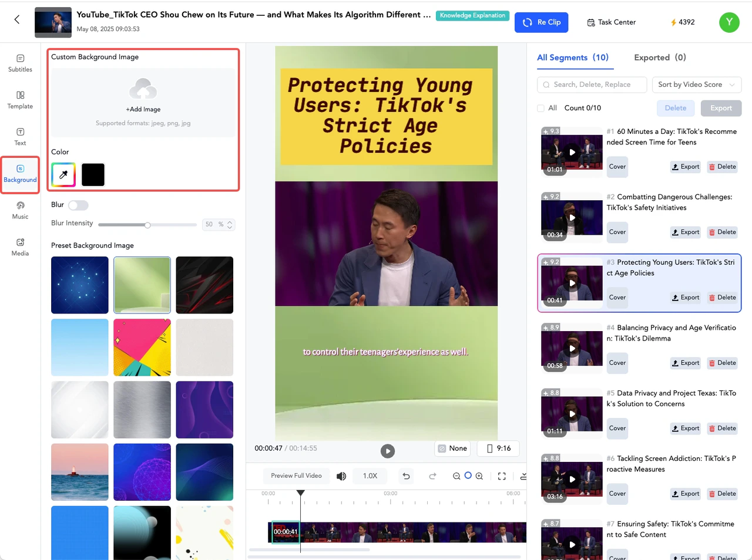Viewport: 752px width, 560px height.
Task: Select the sea sunset preset background
Action: pyautogui.click(x=80, y=472)
